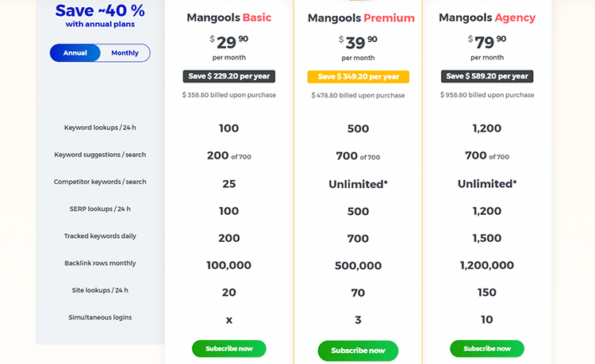Image resolution: width=595 pixels, height=364 pixels.
Task: Click the Premium 'Save $349.20 per year' badge
Action: 358,77
